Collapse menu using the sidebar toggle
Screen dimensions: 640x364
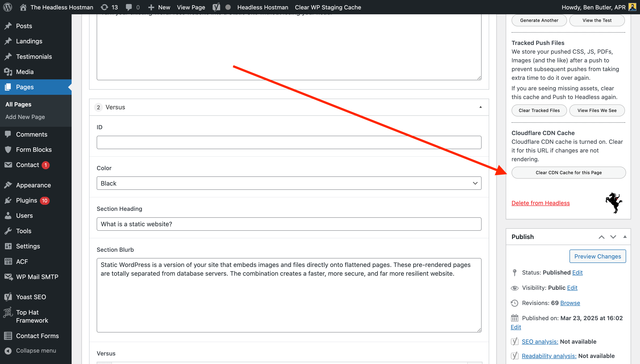pyautogui.click(x=36, y=351)
